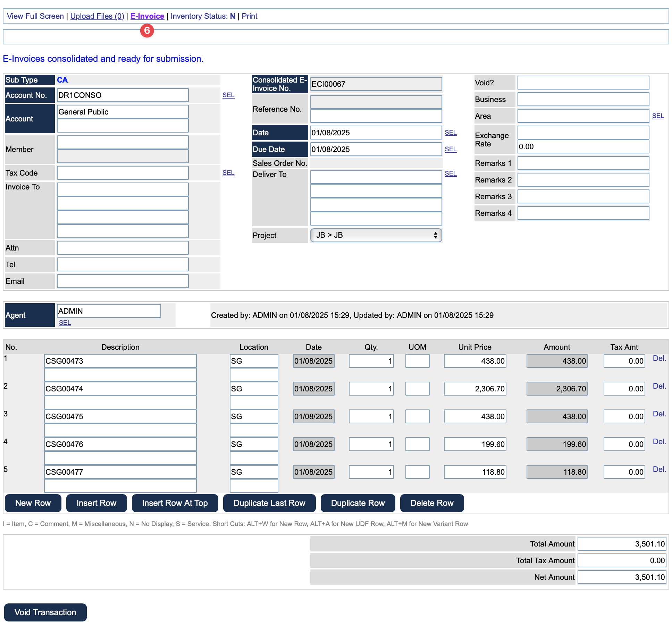Click the New Row button
The image size is (672, 635).
click(x=33, y=503)
